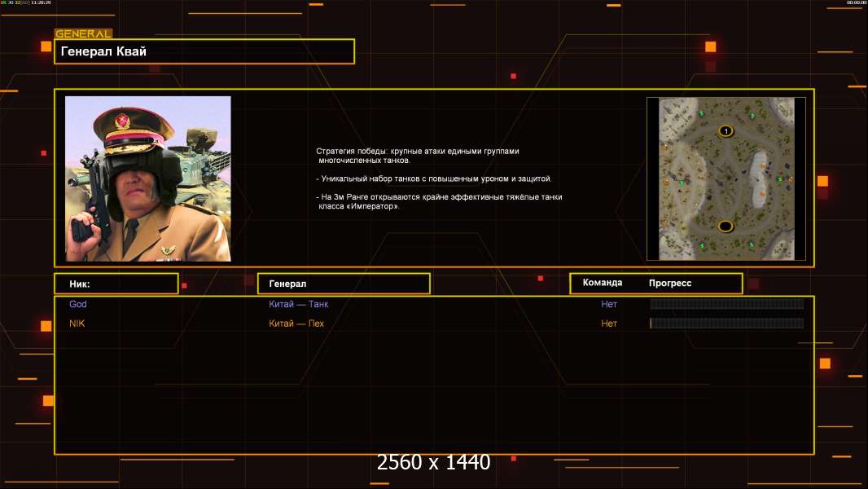Click the Ник: column header

click(116, 284)
